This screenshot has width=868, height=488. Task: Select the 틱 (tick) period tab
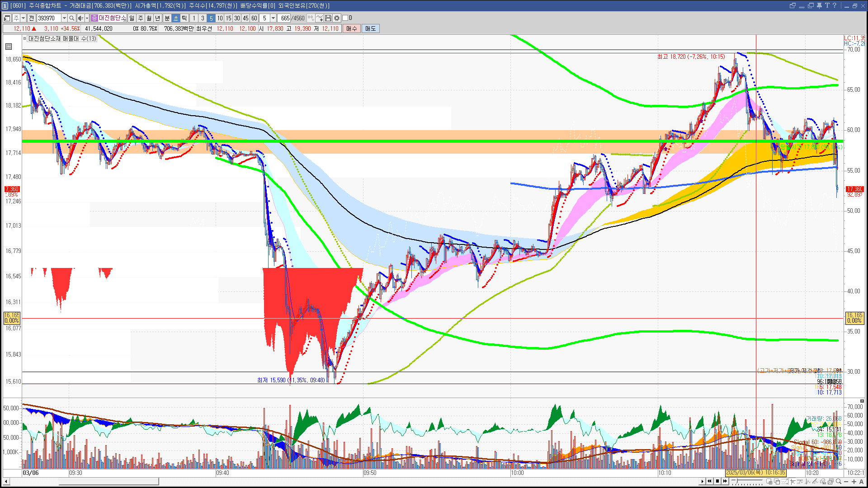pos(184,18)
